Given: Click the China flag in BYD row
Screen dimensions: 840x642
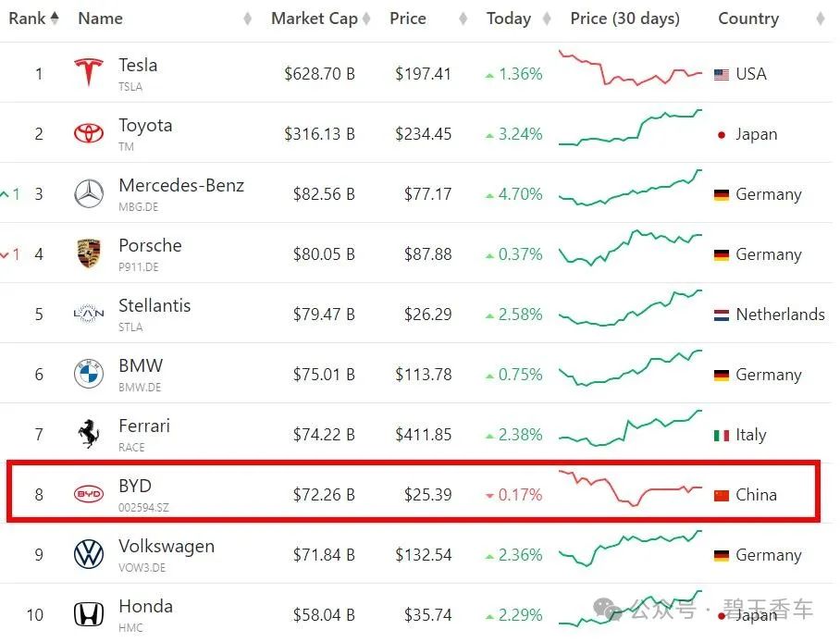Looking at the screenshot, I should pyautogui.click(x=722, y=495).
